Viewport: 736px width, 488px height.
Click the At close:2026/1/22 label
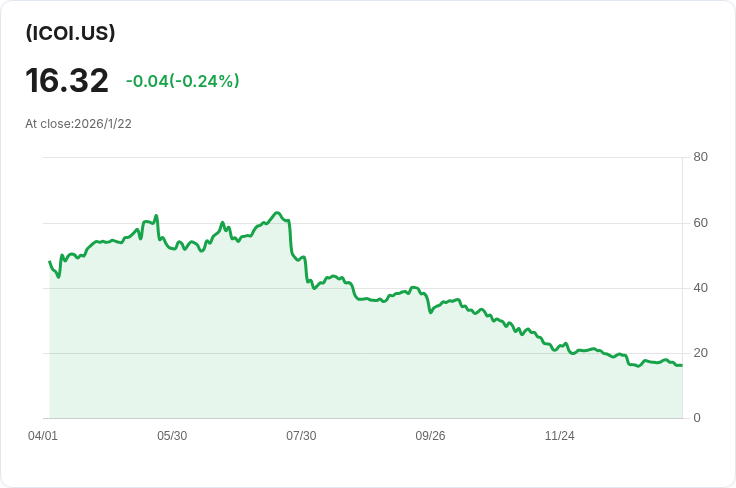(78, 124)
